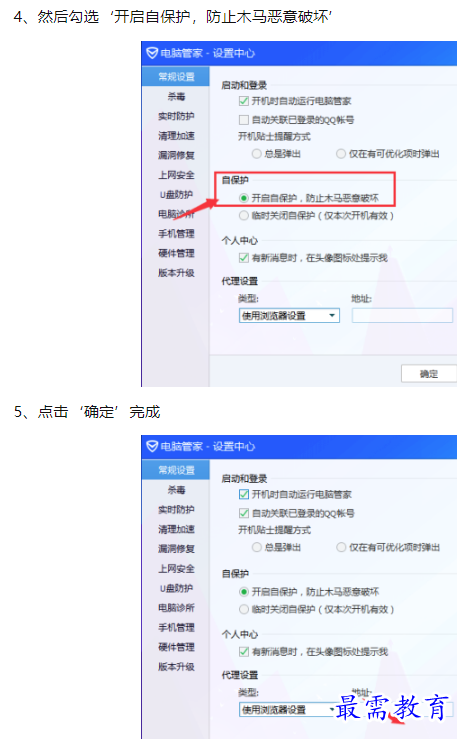Click 启动和登录 heading in step 5 screenshot
The height and width of the screenshot is (739, 457).
pos(244,479)
